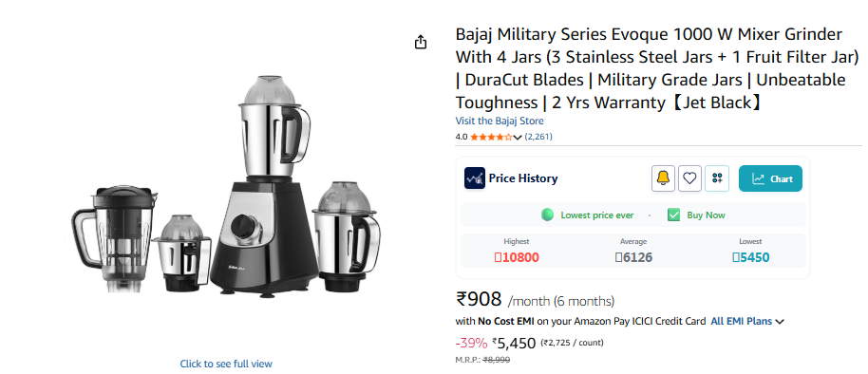Add to wishlist with heart icon
The height and width of the screenshot is (374, 868).
click(x=689, y=178)
